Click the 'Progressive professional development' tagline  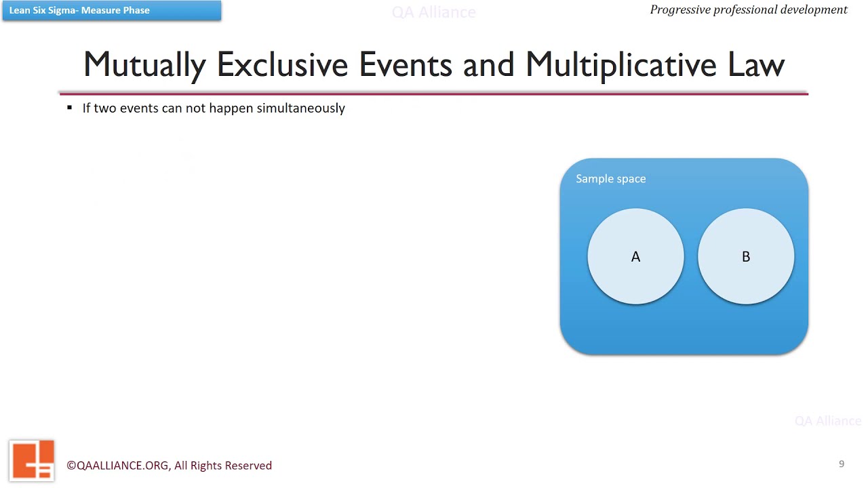point(749,9)
